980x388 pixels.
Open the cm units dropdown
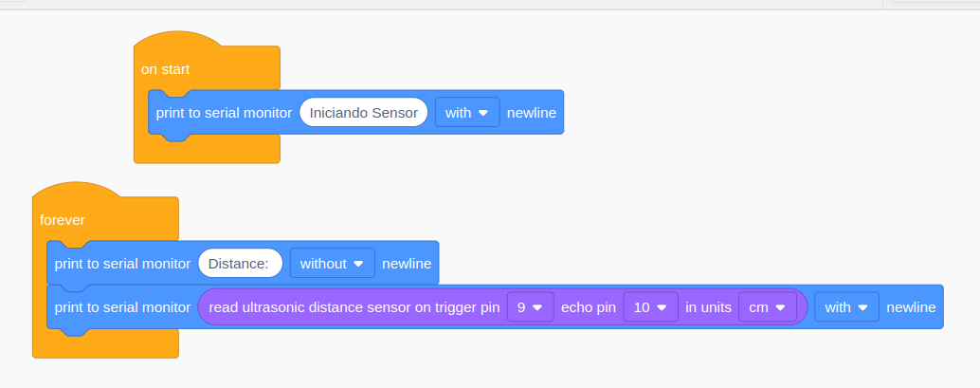[x=767, y=307]
